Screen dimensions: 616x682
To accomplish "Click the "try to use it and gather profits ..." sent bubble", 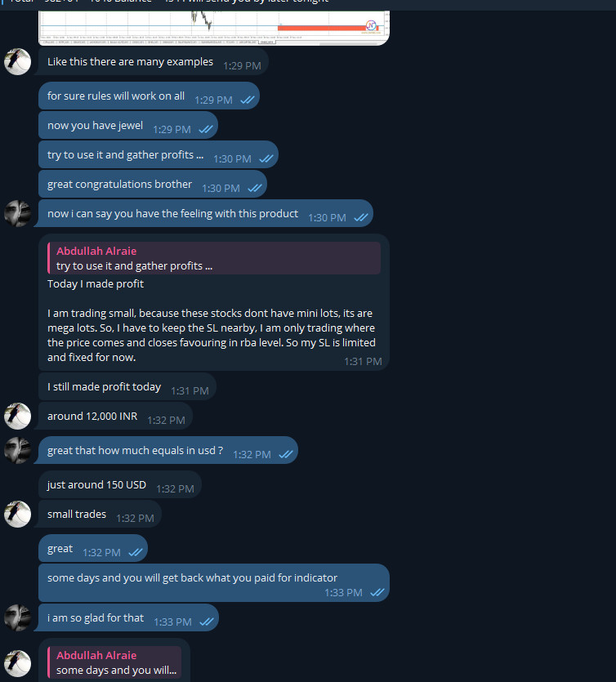I will coord(125,155).
